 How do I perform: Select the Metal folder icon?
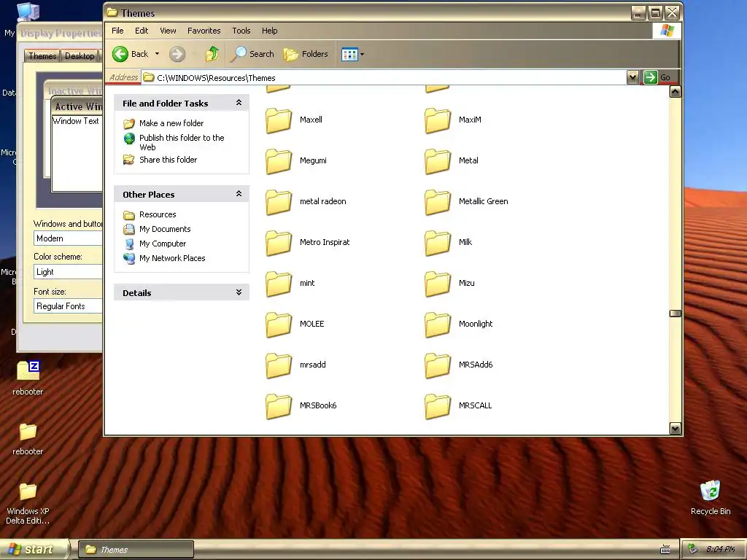[x=438, y=161]
